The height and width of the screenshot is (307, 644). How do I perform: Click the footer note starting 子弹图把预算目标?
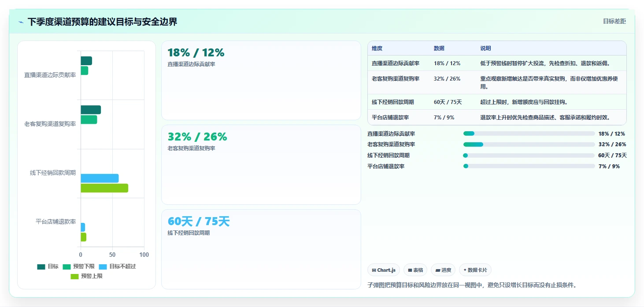click(472, 285)
